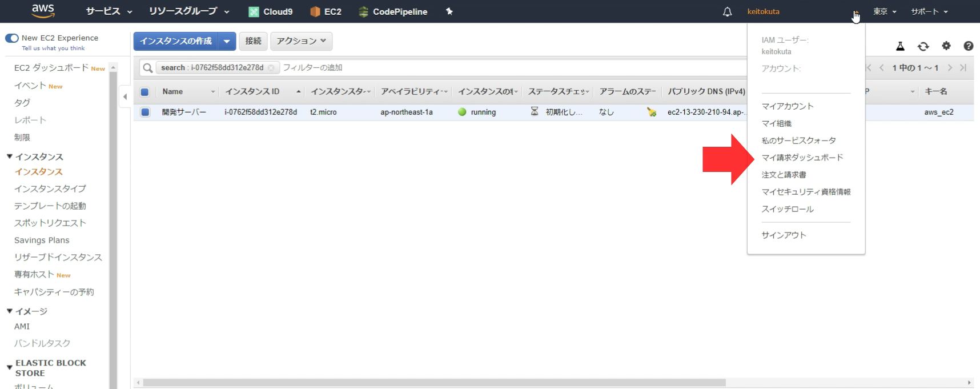Screen dimensions: 980x389
Task: Open キャパシティーの予約 sidebar link
Action: 54,292
